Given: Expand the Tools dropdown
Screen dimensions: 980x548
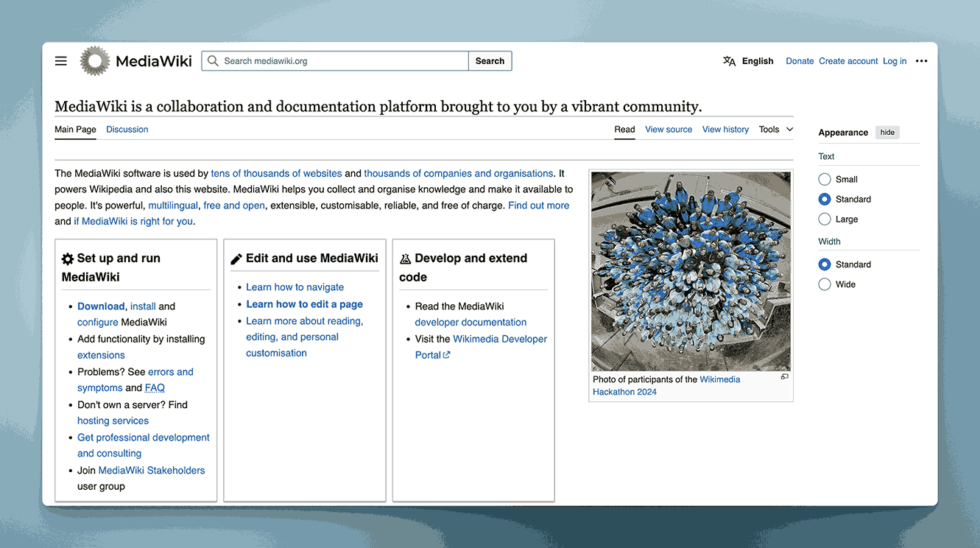Looking at the screenshot, I should click(x=776, y=129).
